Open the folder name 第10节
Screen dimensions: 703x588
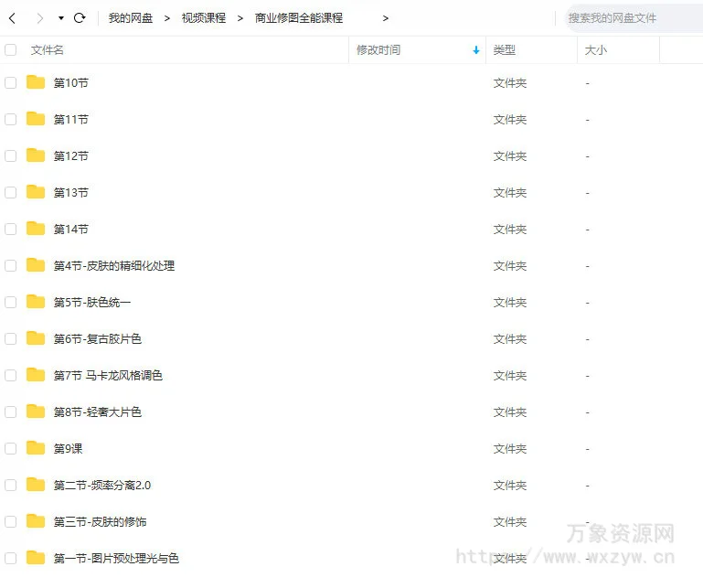coord(70,83)
